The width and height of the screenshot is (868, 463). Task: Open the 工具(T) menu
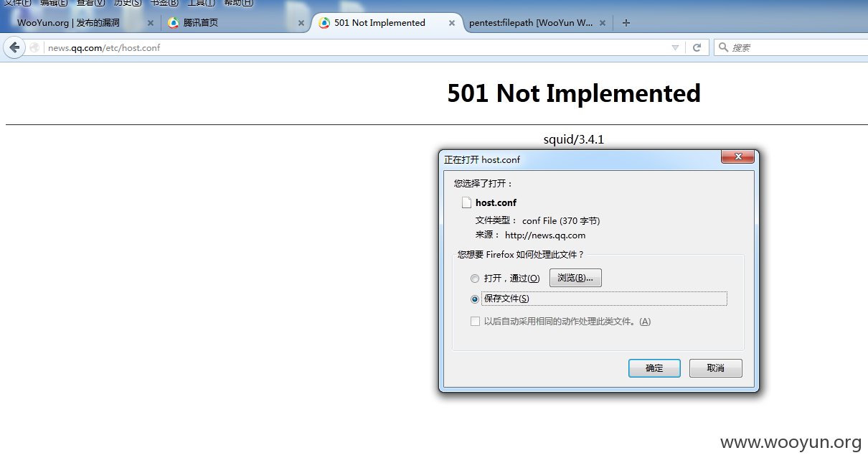point(201,3)
